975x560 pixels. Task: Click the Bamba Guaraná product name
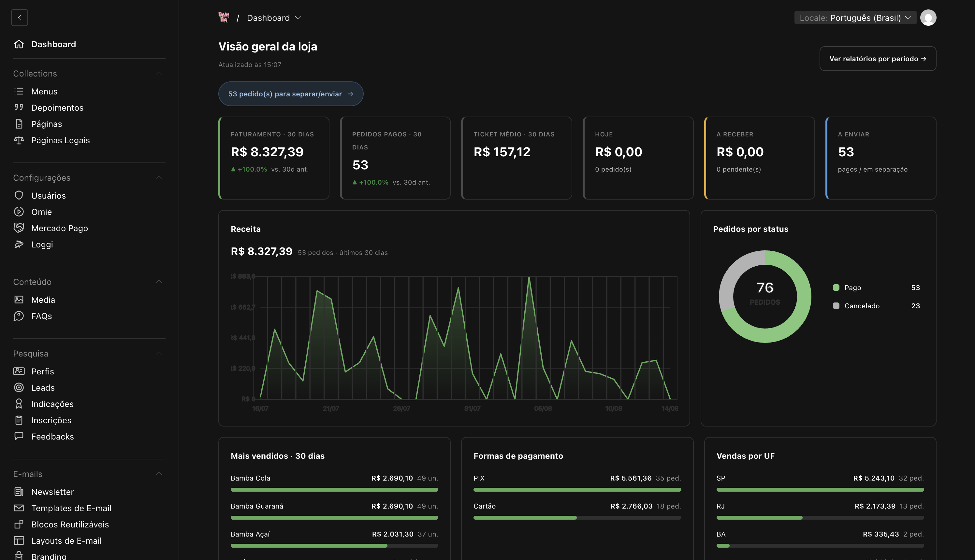tap(257, 506)
